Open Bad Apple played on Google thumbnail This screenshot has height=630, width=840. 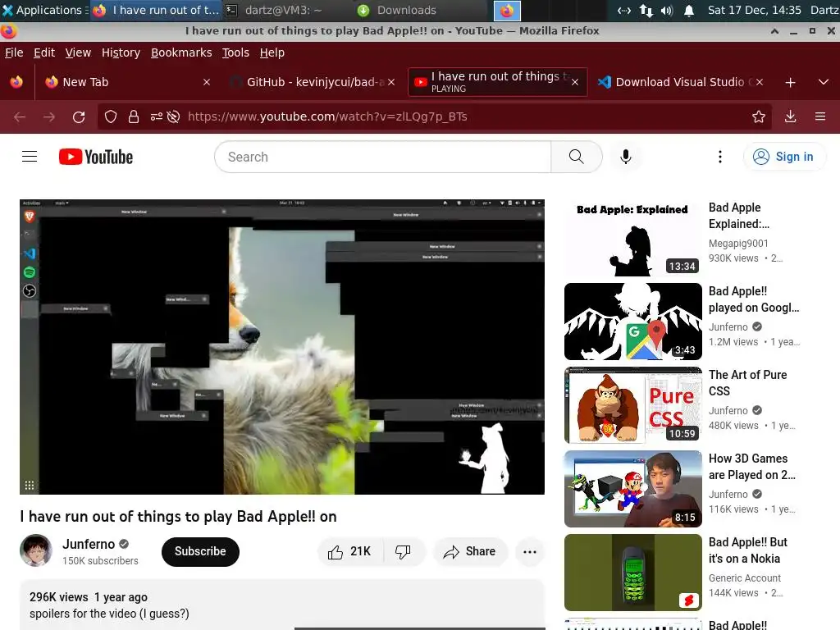(x=632, y=322)
